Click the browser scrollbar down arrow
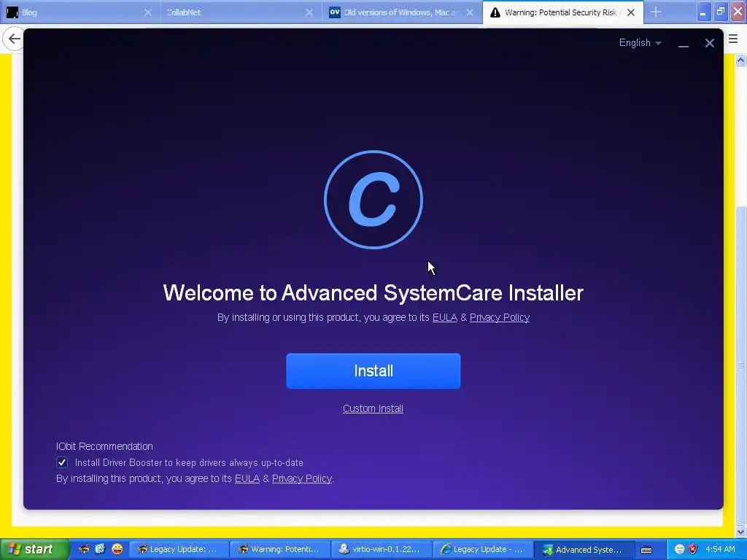This screenshot has height=560, width=747. 740,532
